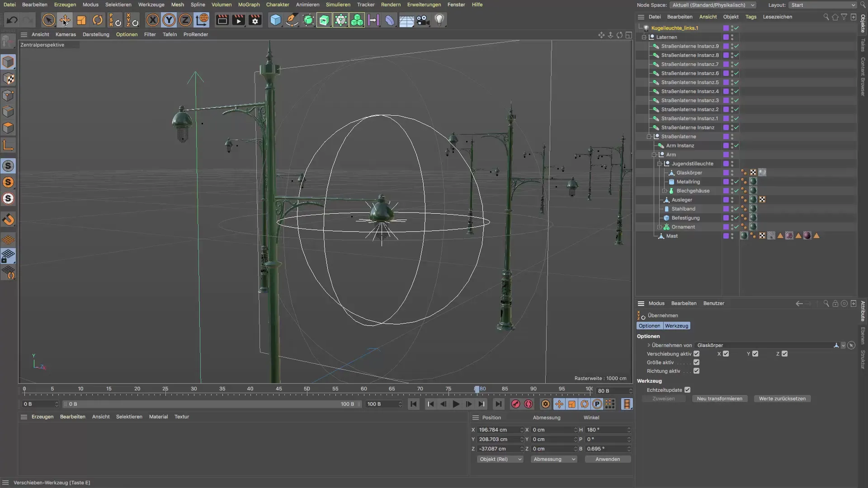This screenshot has width=868, height=488.
Task: Jump to the start of the animation
Action: click(414, 404)
